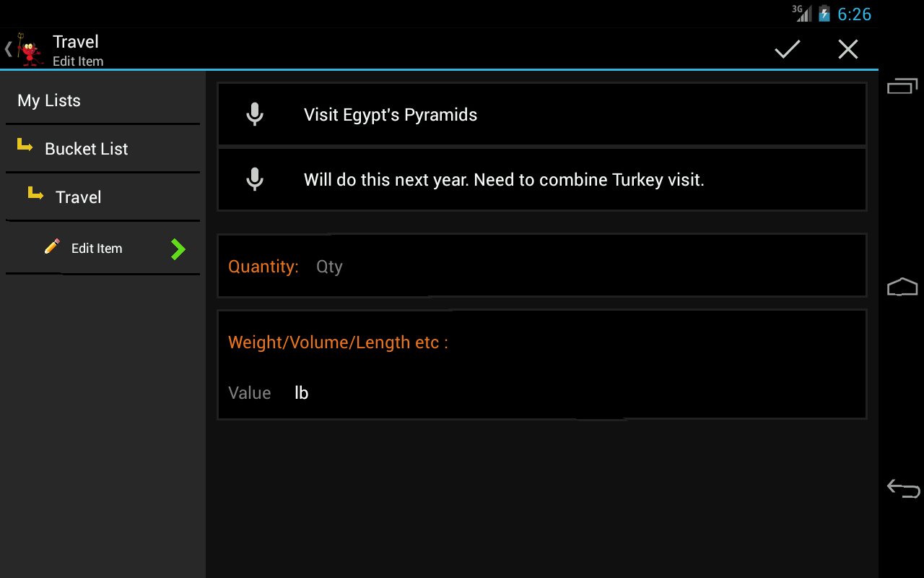Tap microphone icon beside the Turkey visit note
Viewport: 924px width, 578px height.
(x=254, y=179)
